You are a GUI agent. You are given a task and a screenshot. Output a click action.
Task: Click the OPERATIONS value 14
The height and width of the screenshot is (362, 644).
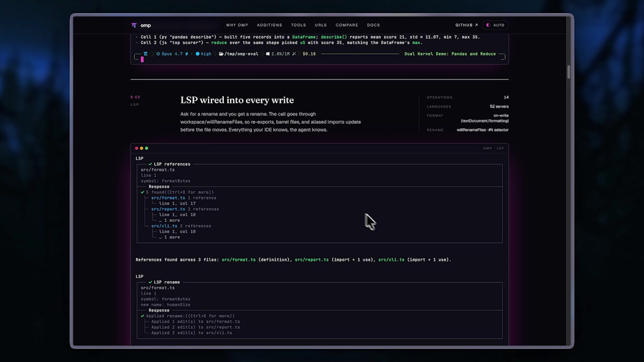coord(506,98)
